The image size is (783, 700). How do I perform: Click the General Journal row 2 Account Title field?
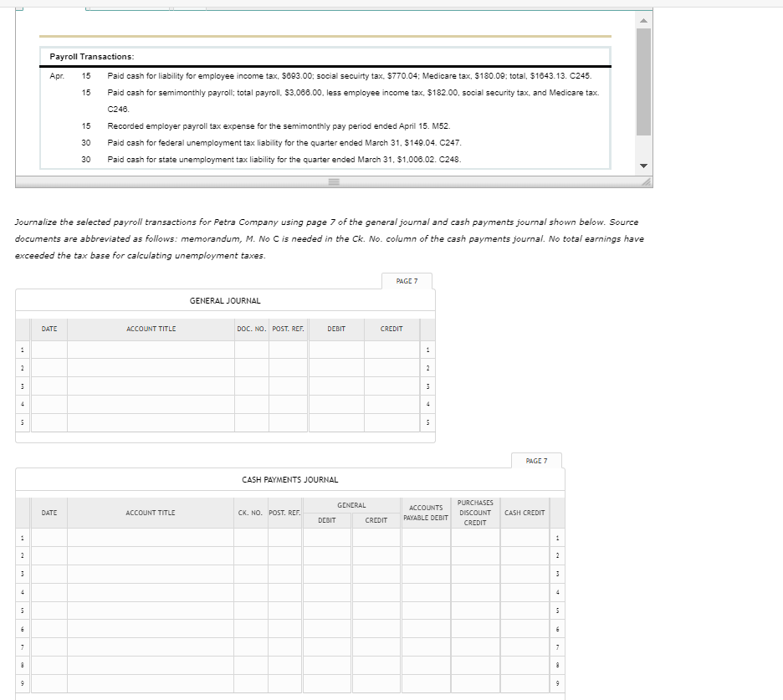[151, 368]
